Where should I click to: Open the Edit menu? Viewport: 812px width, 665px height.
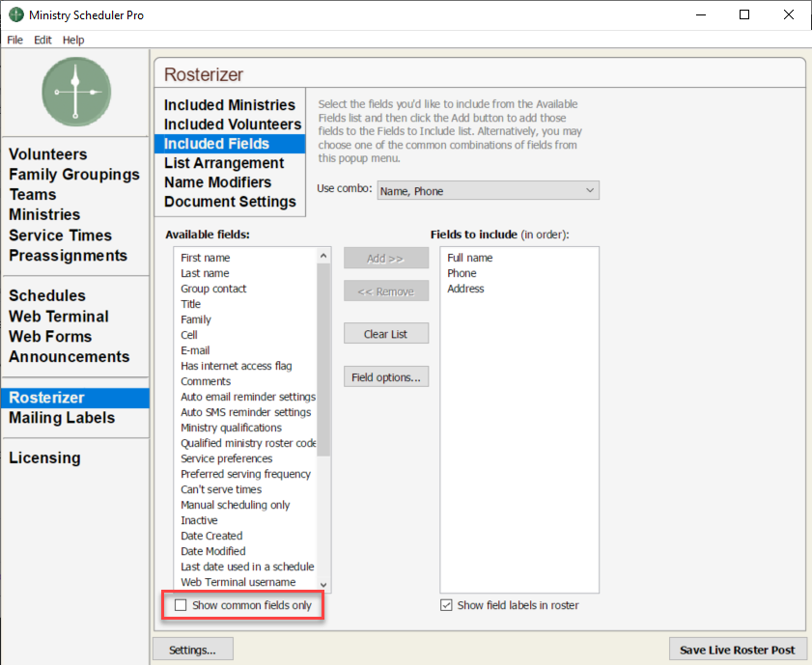point(42,40)
